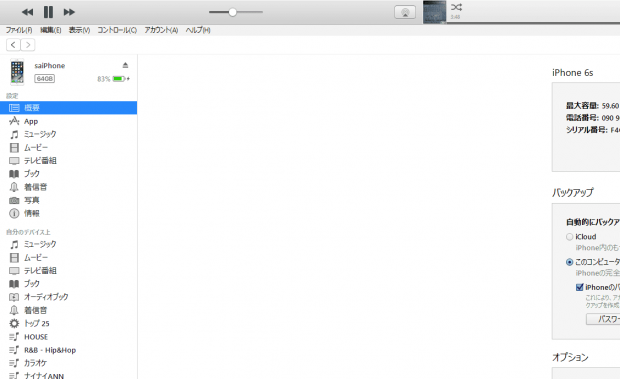
Task: Seek using the track progress bar
Action: pos(533,23)
